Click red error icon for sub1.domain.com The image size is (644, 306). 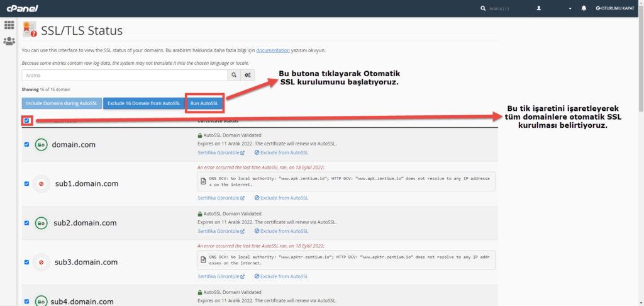[x=42, y=183]
